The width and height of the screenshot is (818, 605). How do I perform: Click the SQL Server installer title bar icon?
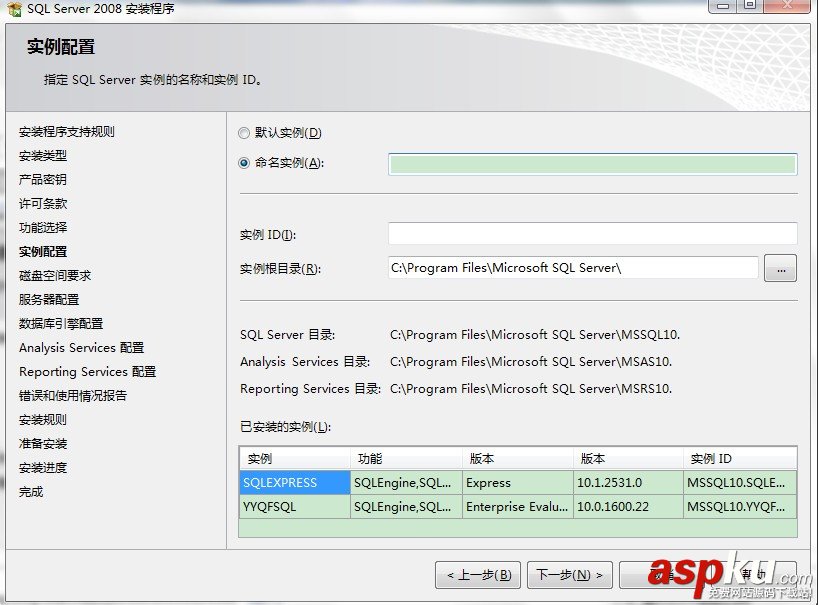[x=14, y=9]
